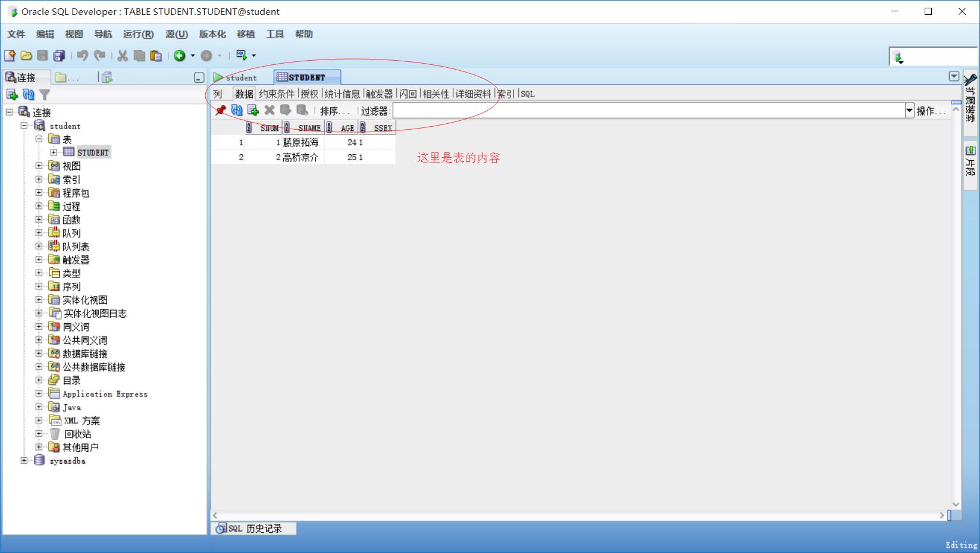Open the reports panel tab icon

coord(107,77)
